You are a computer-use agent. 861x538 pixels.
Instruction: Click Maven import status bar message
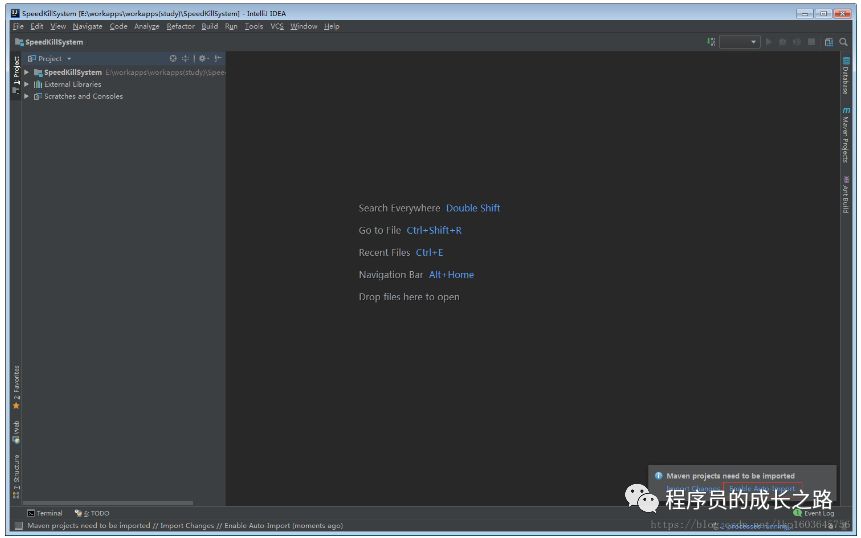[185, 526]
